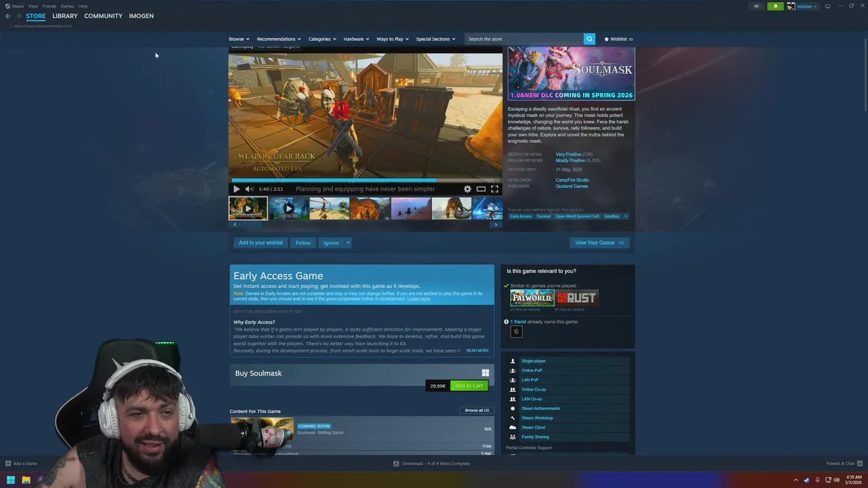Expand the Recommendations dropdown

coord(279,39)
